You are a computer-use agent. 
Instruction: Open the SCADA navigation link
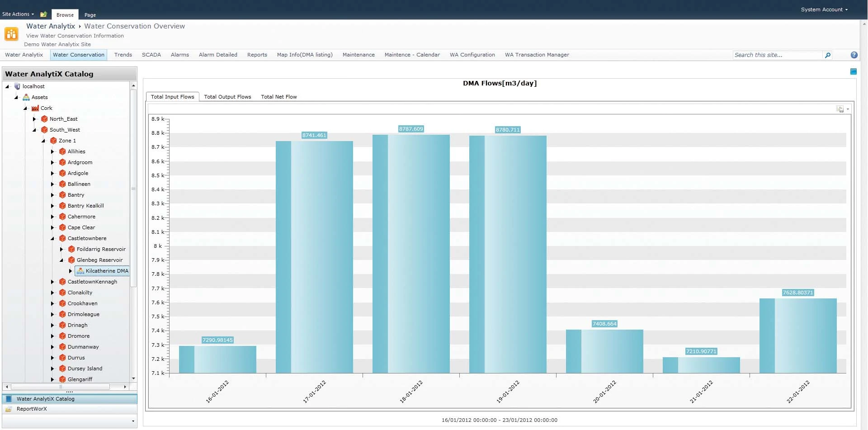151,55
